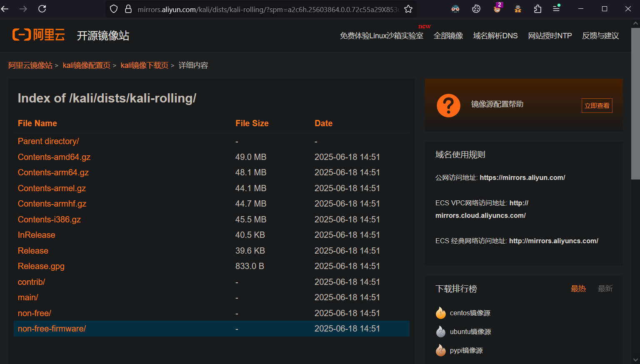The image size is (640, 364).
Task: Open centos镜像源 ranking entry
Action: coord(470,313)
